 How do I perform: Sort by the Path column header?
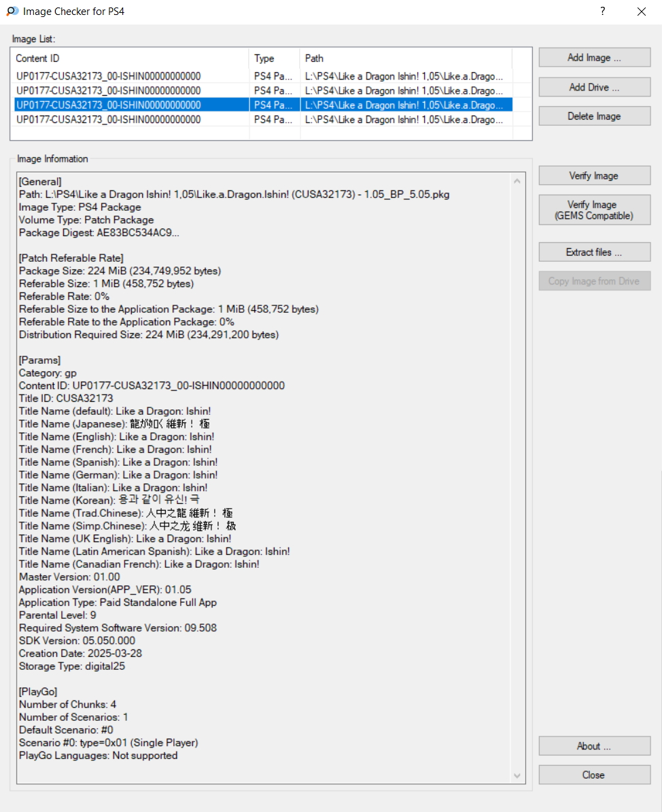coord(406,58)
